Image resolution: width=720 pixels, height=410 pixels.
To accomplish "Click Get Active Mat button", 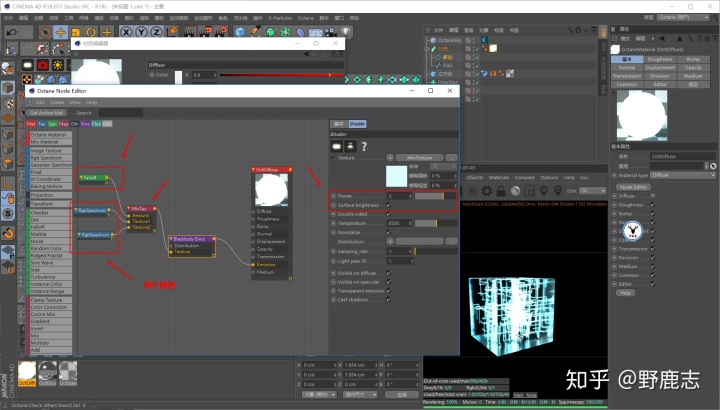I will tap(46, 112).
